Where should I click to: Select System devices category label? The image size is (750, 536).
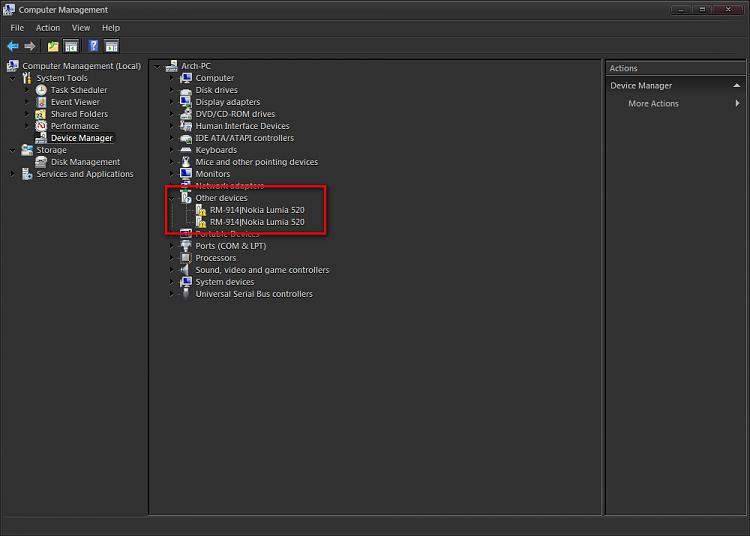coord(225,282)
